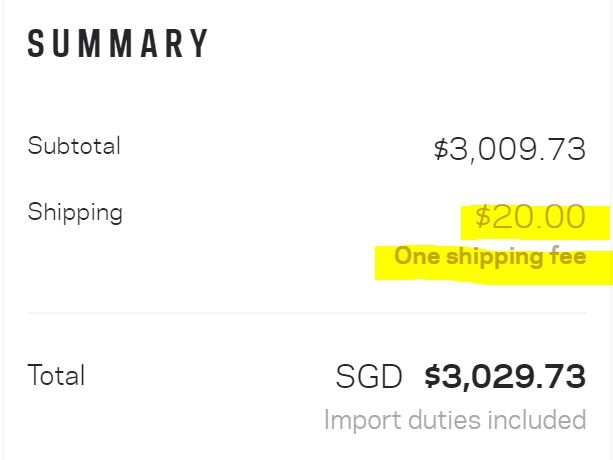The width and height of the screenshot is (613, 460).
Task: Click the Import duties included note
Action: click(x=455, y=420)
